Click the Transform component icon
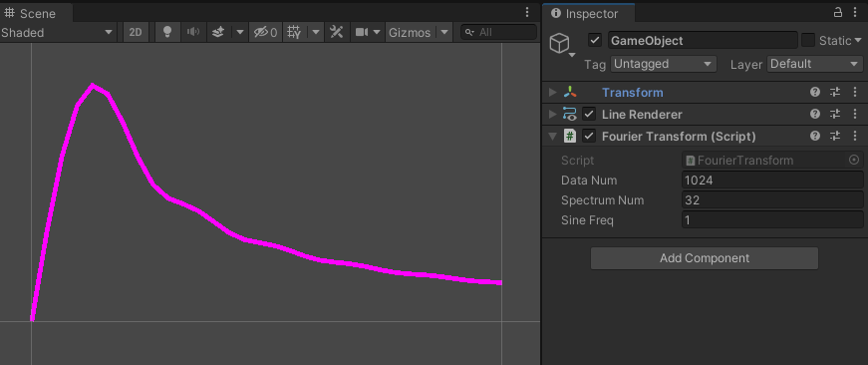 click(570, 92)
